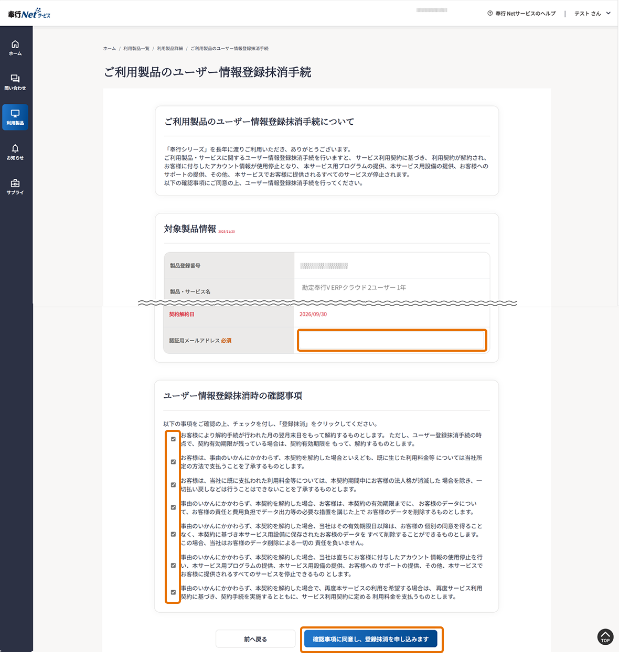Click the 認証用メールアドレス input field
This screenshot has height=672, width=619.
pyautogui.click(x=392, y=340)
